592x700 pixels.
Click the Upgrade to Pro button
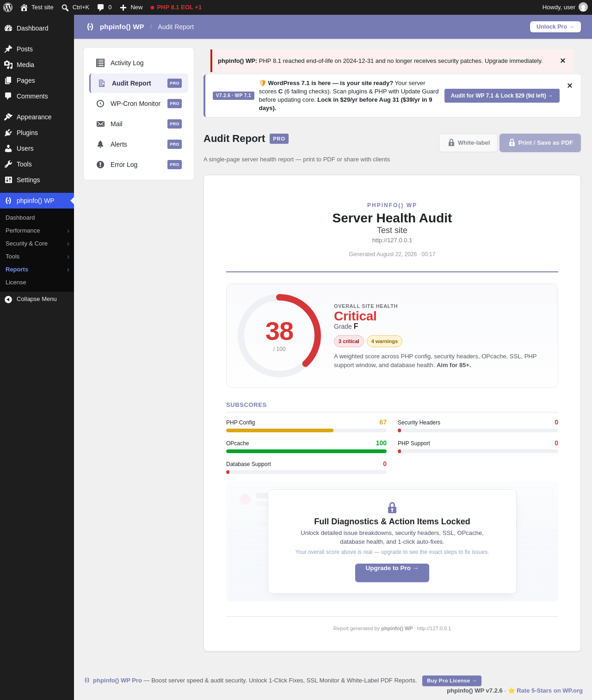(x=392, y=573)
